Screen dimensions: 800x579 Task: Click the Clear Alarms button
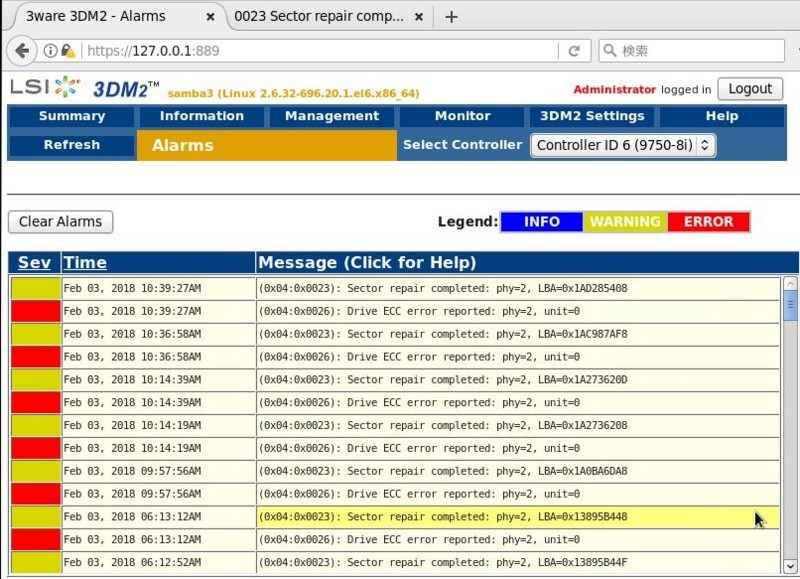(60, 222)
